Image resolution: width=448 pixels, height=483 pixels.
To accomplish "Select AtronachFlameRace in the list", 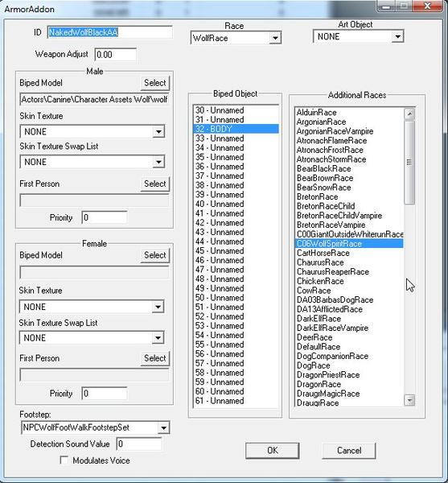I will pos(349,141).
